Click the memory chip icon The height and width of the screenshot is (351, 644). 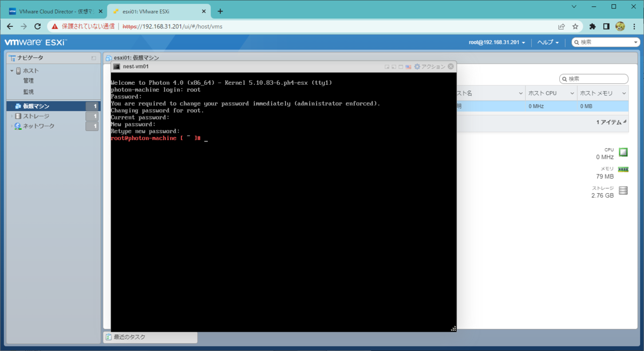623,169
